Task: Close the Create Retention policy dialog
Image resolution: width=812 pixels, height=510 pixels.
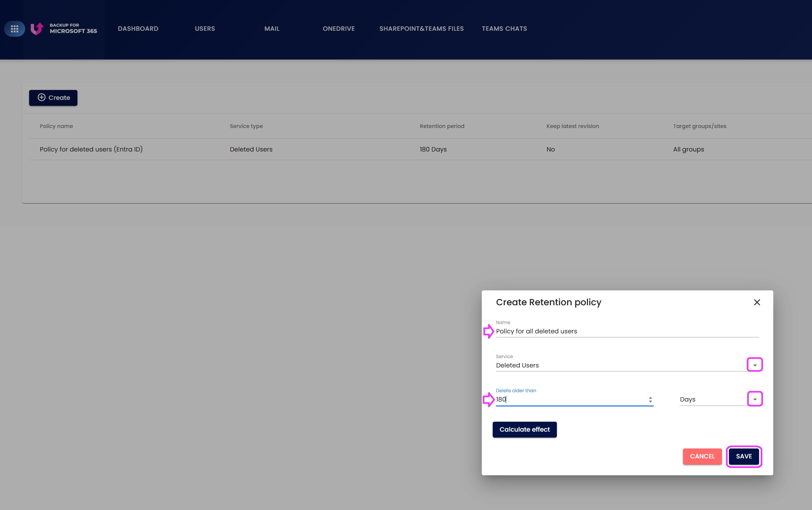Action: [757, 302]
